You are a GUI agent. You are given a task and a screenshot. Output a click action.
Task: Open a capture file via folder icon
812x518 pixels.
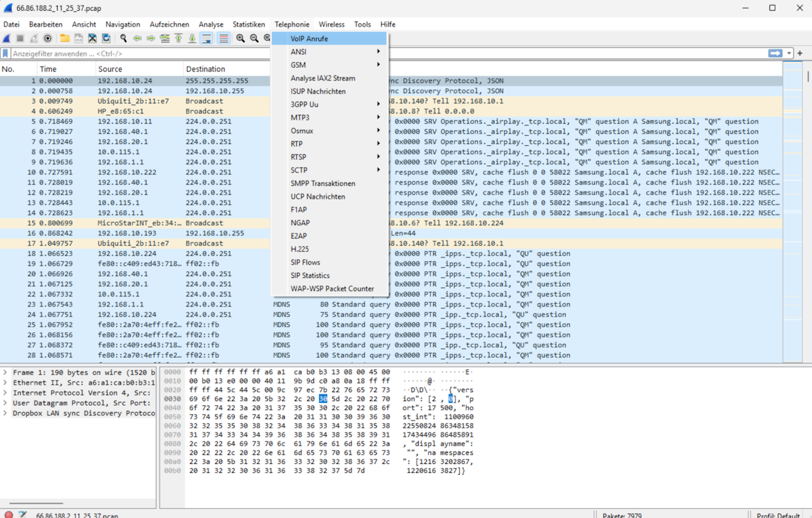(65, 38)
